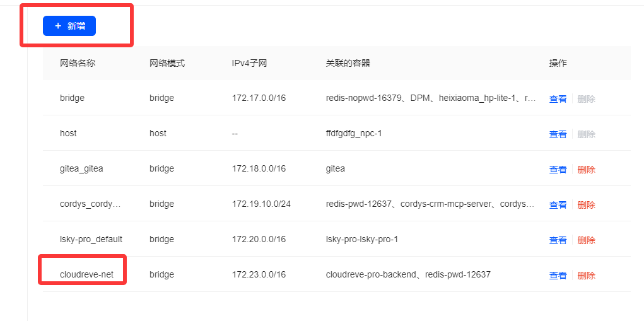Delete the gitea_gitea network
This screenshot has width=644, height=321.
point(586,170)
